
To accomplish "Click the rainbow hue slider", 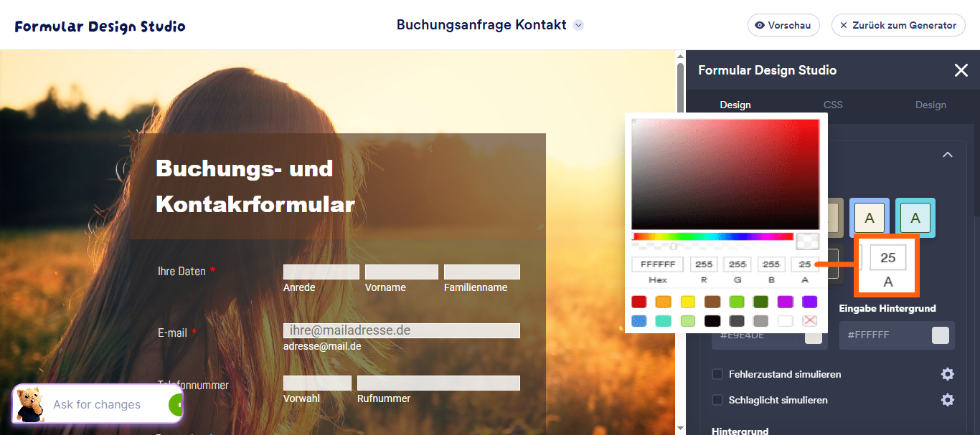I will pyautogui.click(x=712, y=236).
